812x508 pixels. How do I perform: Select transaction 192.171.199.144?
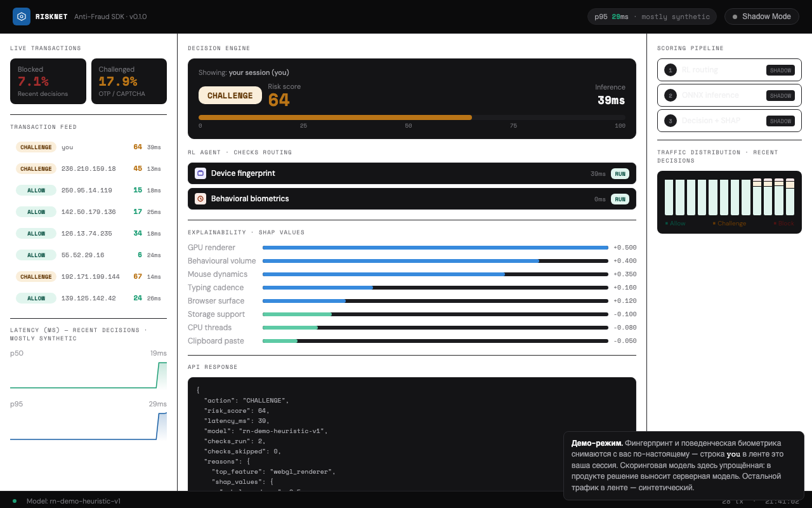coord(88,277)
